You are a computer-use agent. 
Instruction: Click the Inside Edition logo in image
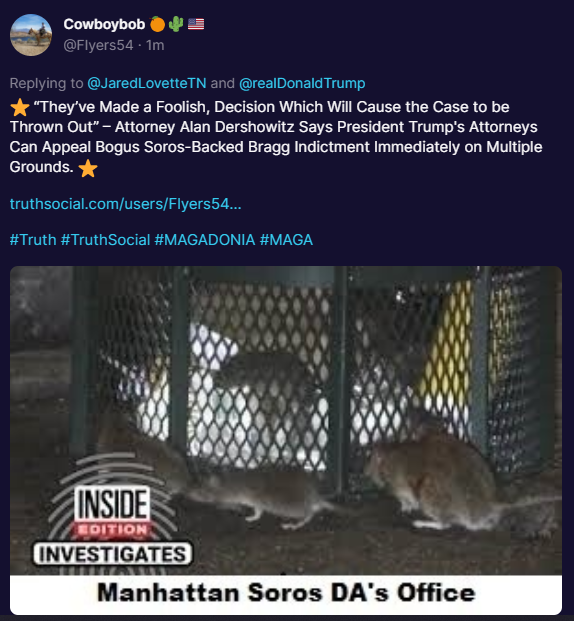tap(113, 512)
